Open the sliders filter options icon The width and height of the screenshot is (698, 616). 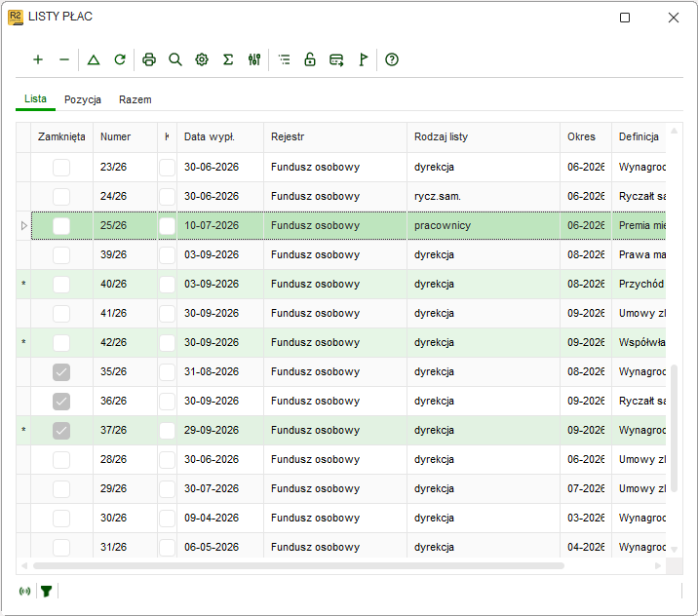254,59
